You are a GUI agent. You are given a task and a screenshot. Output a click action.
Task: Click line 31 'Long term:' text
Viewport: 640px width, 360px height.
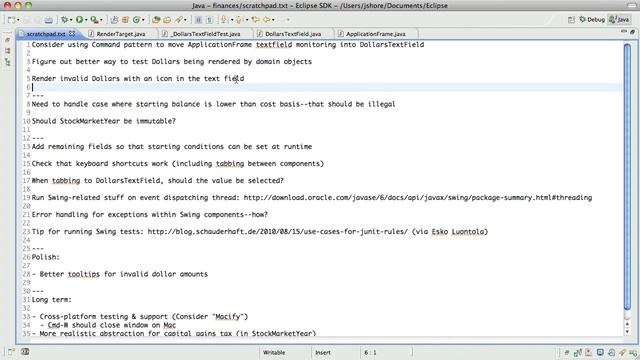[52, 300]
